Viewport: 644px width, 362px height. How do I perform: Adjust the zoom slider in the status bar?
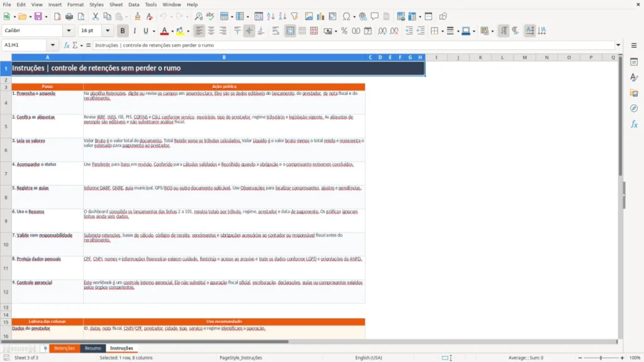(601, 358)
